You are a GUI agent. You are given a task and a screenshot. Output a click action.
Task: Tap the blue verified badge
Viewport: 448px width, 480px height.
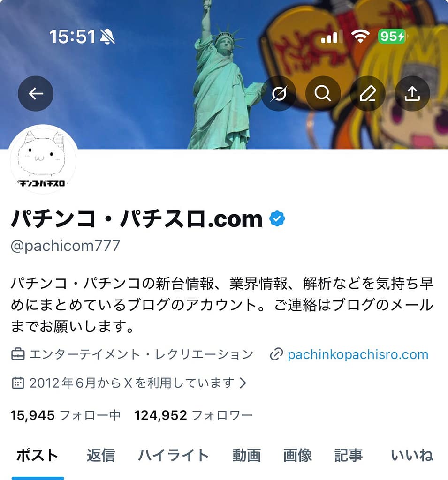coord(277,218)
